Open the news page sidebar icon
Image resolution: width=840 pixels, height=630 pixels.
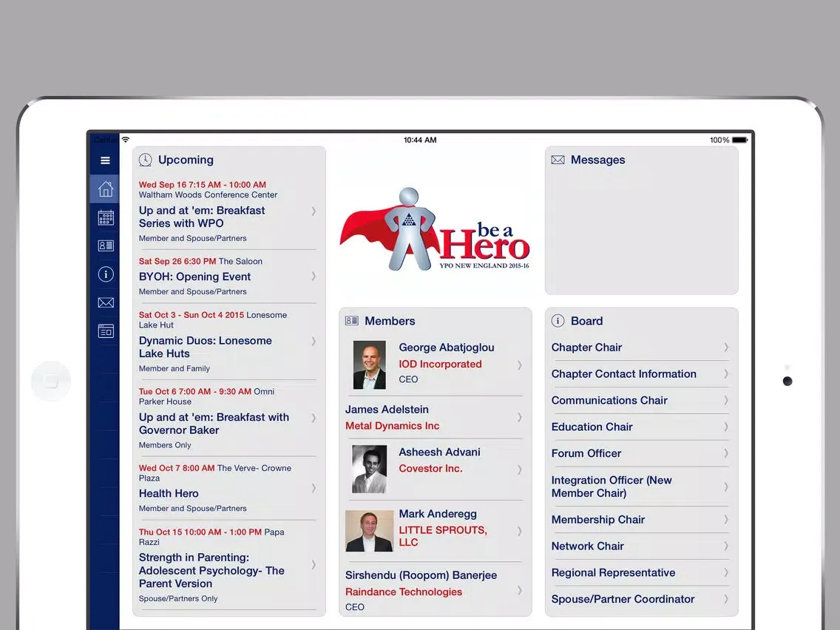(106, 331)
